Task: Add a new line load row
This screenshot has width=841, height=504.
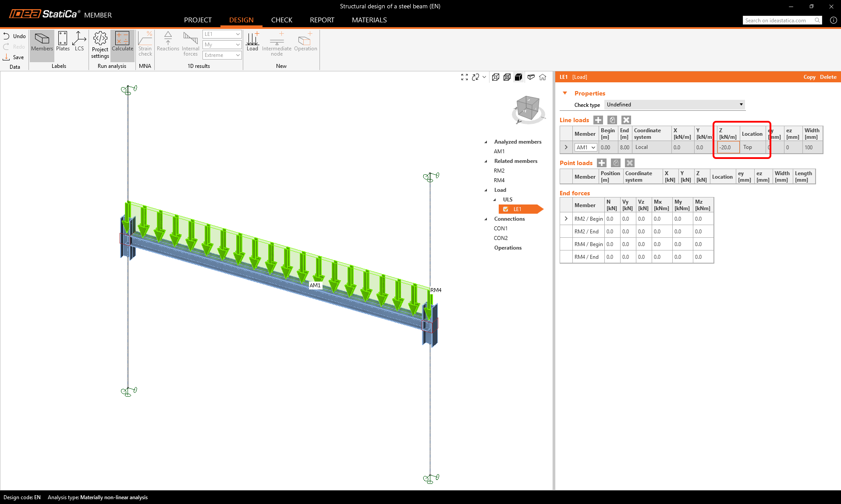Action: [598, 120]
